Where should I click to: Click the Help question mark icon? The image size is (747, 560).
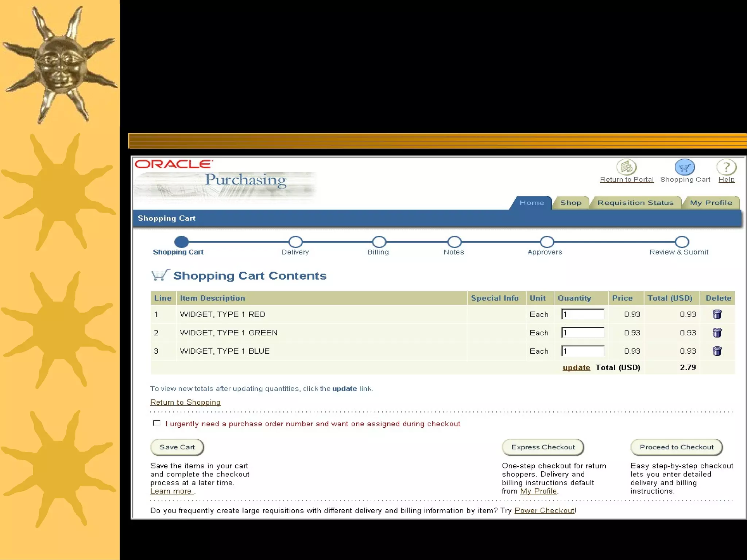pyautogui.click(x=726, y=167)
